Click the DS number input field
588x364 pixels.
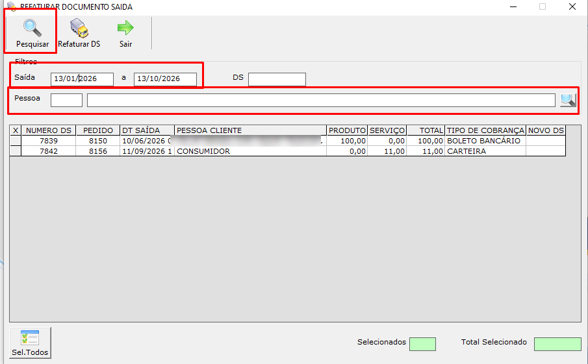click(x=277, y=79)
